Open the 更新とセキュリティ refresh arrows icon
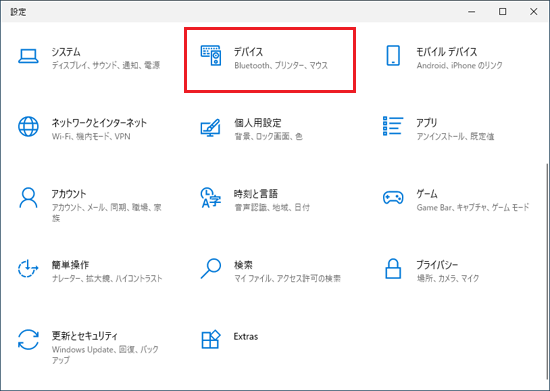Image resolution: width=550 pixels, height=391 pixels. point(28,339)
